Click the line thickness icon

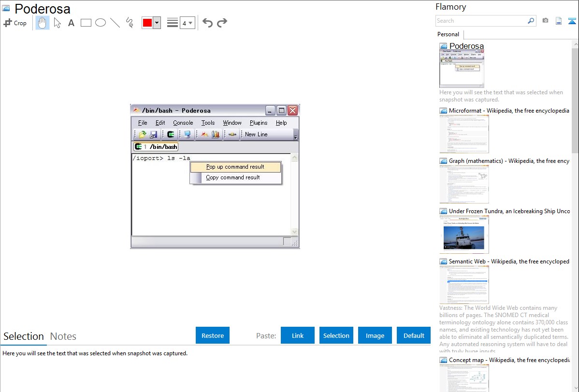(173, 23)
